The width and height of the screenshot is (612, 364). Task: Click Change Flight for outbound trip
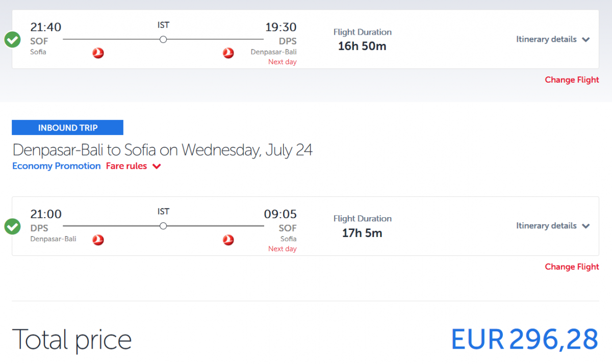point(572,80)
